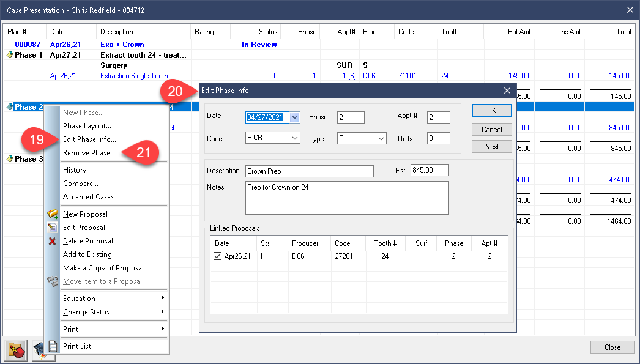This screenshot has height=364, width=640.
Task: Click into the Notes text area
Action: [x=347, y=198]
